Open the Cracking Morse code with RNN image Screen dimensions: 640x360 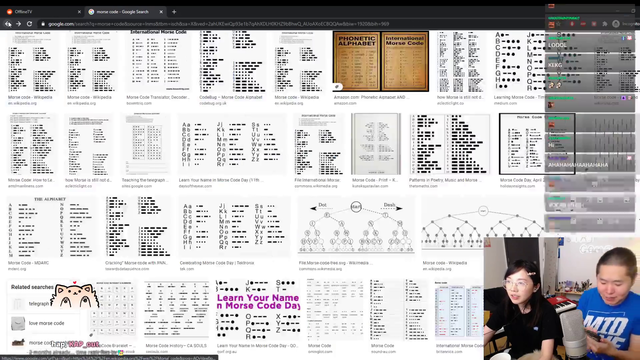(x=138, y=227)
